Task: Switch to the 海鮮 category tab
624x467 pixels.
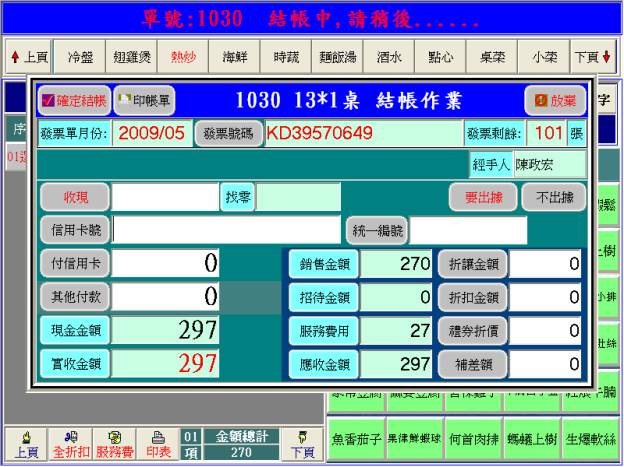Action: (236, 57)
